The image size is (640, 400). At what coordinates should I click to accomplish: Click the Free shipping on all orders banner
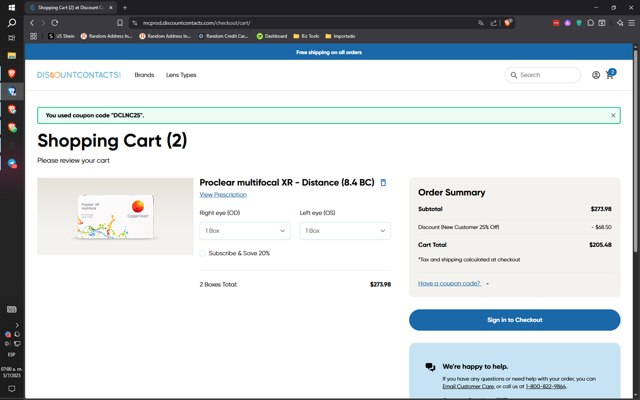pos(329,52)
